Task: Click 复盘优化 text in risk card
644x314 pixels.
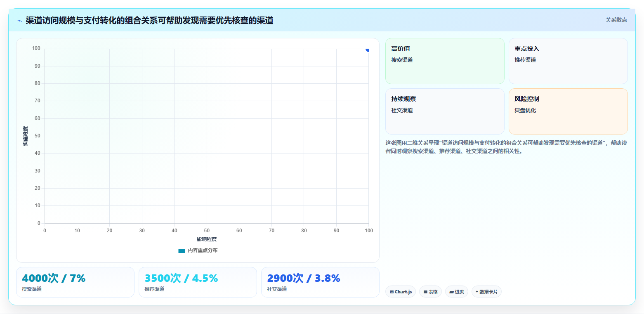Action: 525,110
